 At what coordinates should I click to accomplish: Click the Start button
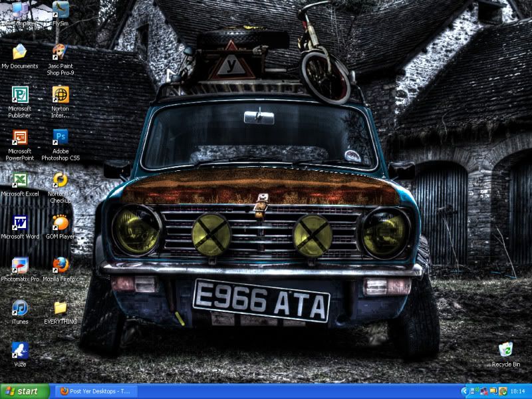tap(25, 392)
